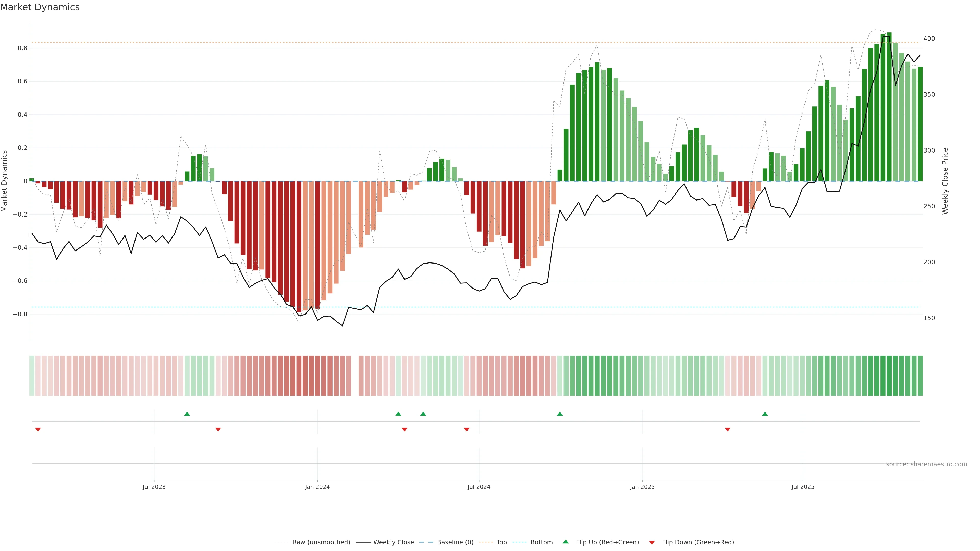Click the source: sharemaestro.com text
This screenshot has height=551, width=980.
[926, 464]
